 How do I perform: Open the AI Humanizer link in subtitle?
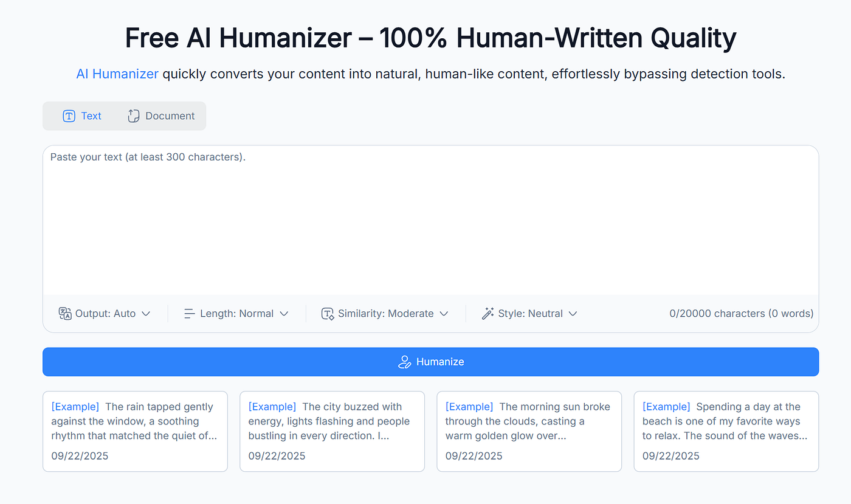click(117, 74)
